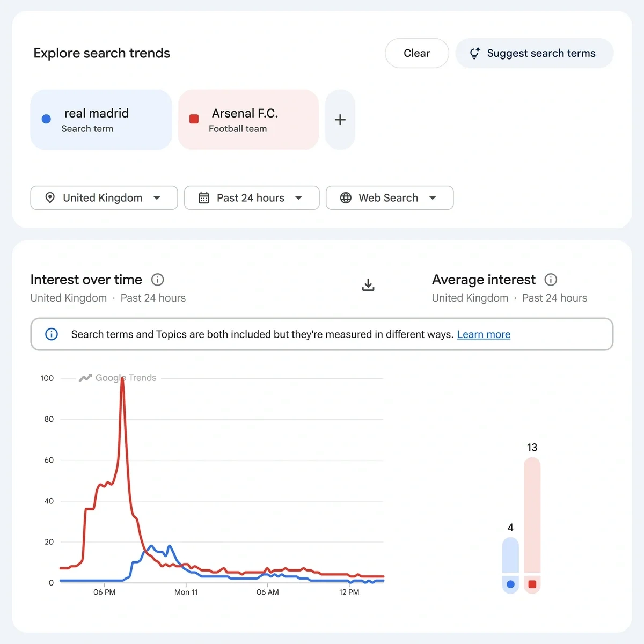Click the '12 PM' axis label
Viewport: 644px width, 644px height.
(x=349, y=592)
